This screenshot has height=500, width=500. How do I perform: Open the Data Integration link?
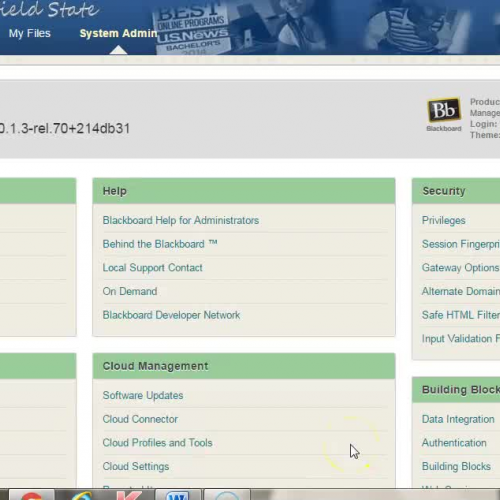458,419
